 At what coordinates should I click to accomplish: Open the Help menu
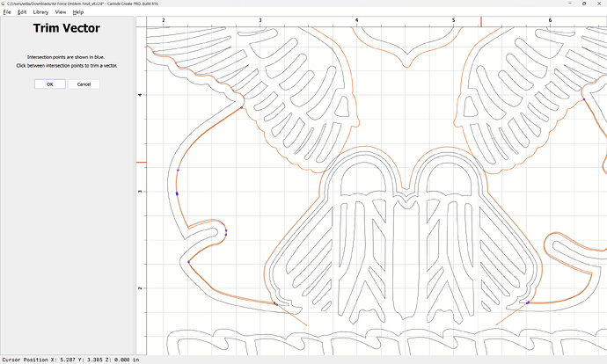click(x=77, y=12)
